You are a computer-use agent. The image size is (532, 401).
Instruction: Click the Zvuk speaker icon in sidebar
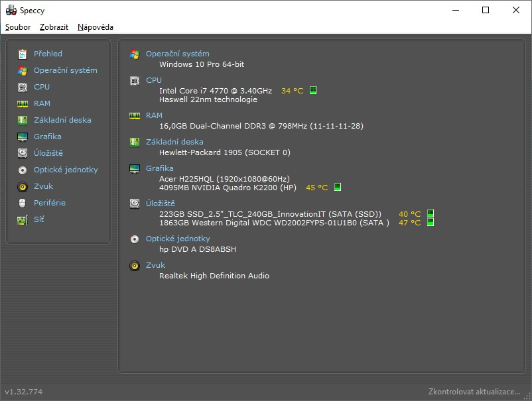tap(22, 186)
